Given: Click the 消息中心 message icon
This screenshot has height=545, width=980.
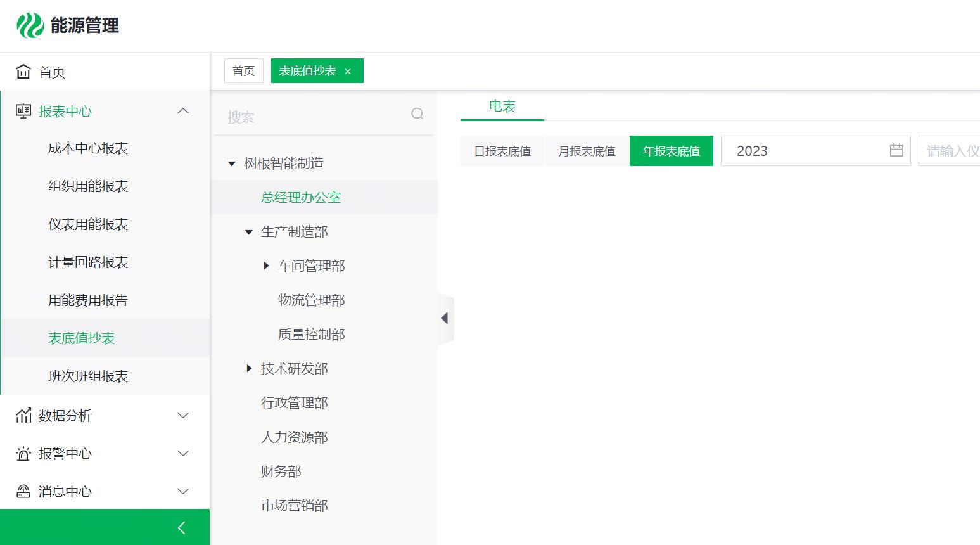Looking at the screenshot, I should tap(23, 492).
